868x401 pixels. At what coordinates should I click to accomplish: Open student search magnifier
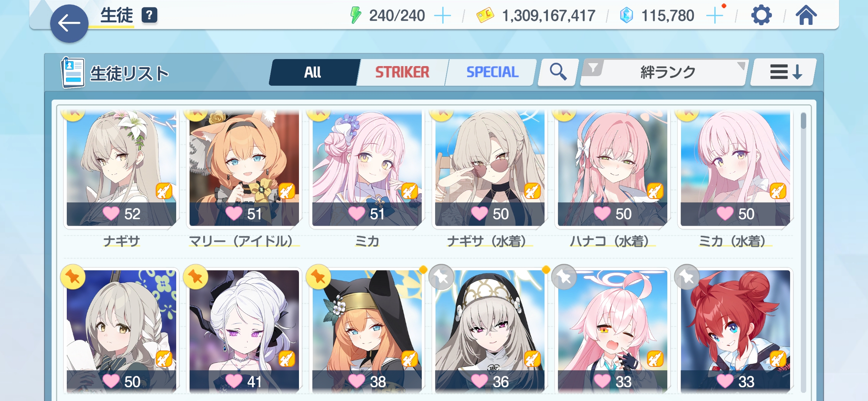coord(558,72)
